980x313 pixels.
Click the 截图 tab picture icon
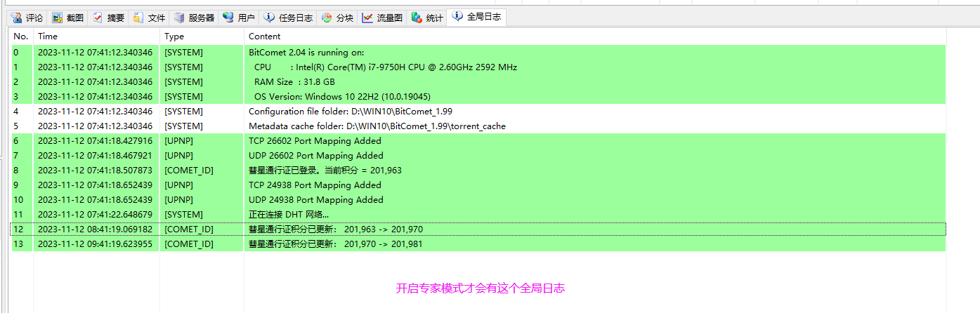coord(58,18)
